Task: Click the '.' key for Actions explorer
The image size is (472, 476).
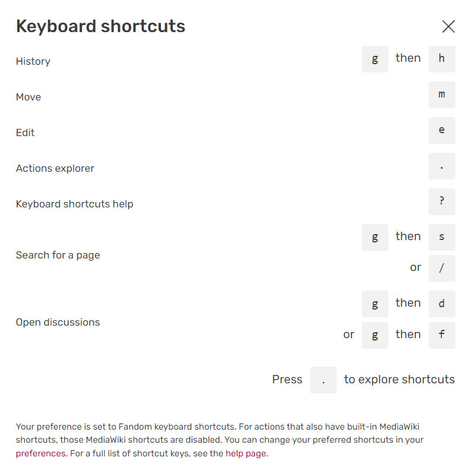Action: [442, 166]
